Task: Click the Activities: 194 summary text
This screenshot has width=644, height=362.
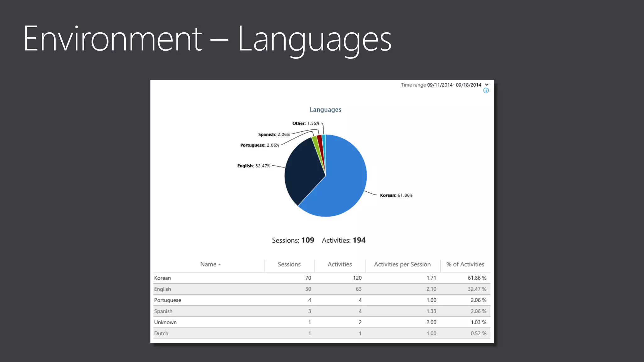Action: [x=343, y=240]
